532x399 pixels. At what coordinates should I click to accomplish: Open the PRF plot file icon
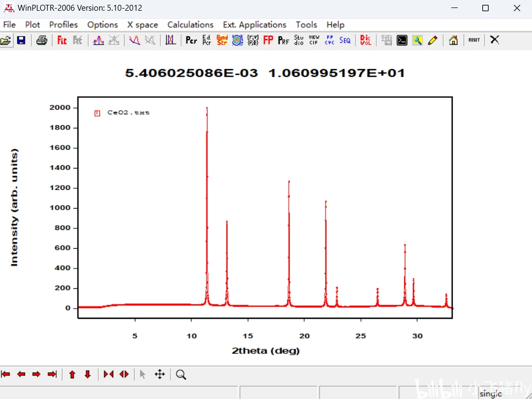coord(283,40)
